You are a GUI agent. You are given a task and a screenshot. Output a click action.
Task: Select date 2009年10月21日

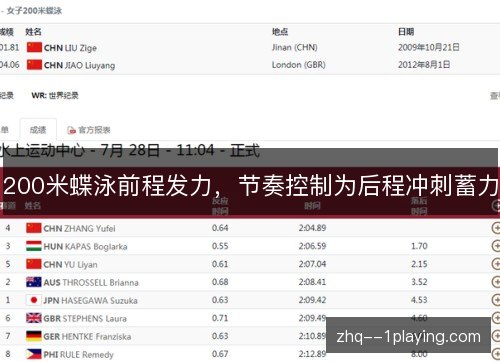(429, 47)
